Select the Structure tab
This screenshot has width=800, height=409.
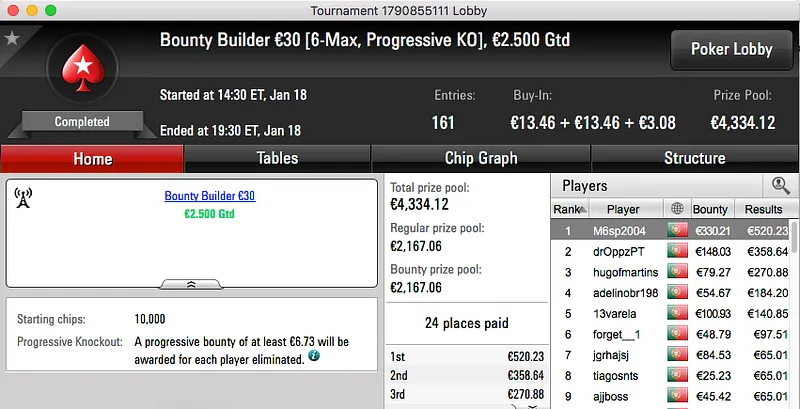(694, 158)
